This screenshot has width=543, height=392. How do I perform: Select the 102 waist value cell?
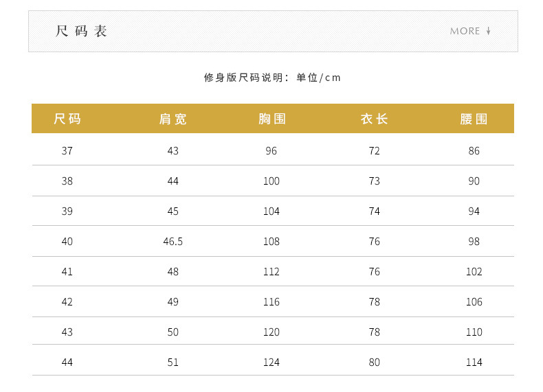(x=474, y=271)
